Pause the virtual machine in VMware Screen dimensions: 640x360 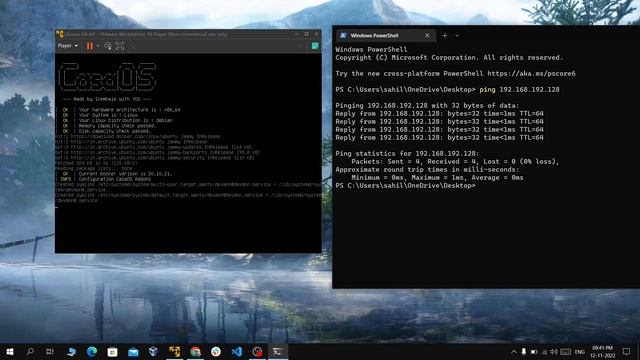coord(90,46)
